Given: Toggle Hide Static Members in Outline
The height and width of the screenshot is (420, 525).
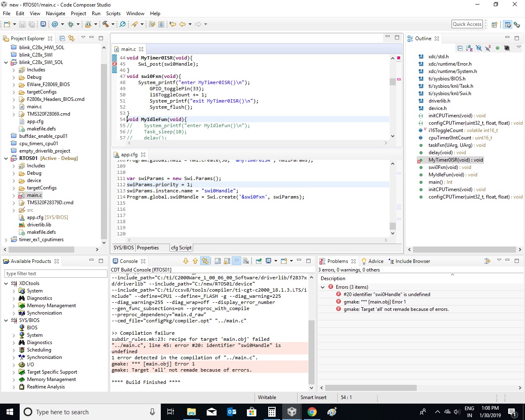Looking at the screenshot, I should pyautogui.click(x=488, y=48).
